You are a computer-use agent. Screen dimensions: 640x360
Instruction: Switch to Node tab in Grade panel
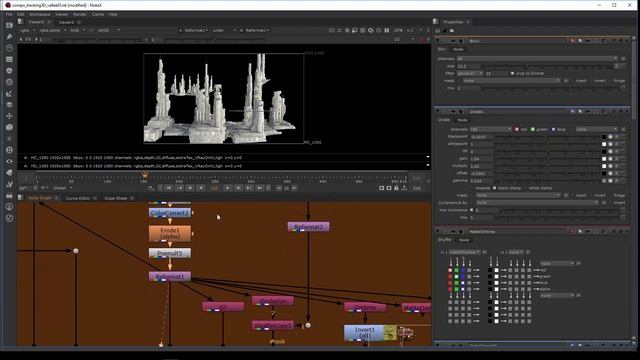[x=462, y=120]
